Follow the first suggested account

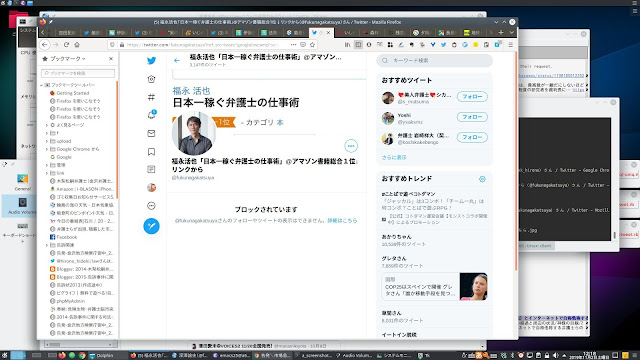472,97
